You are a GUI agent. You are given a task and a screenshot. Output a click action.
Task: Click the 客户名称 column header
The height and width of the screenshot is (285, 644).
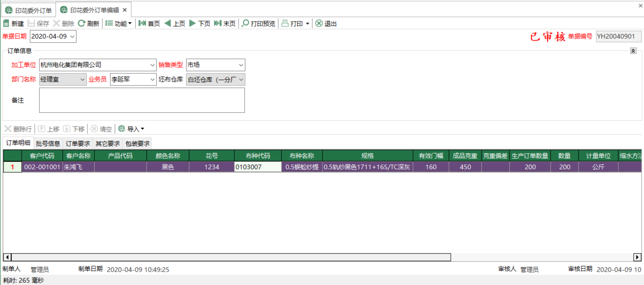[78, 156]
